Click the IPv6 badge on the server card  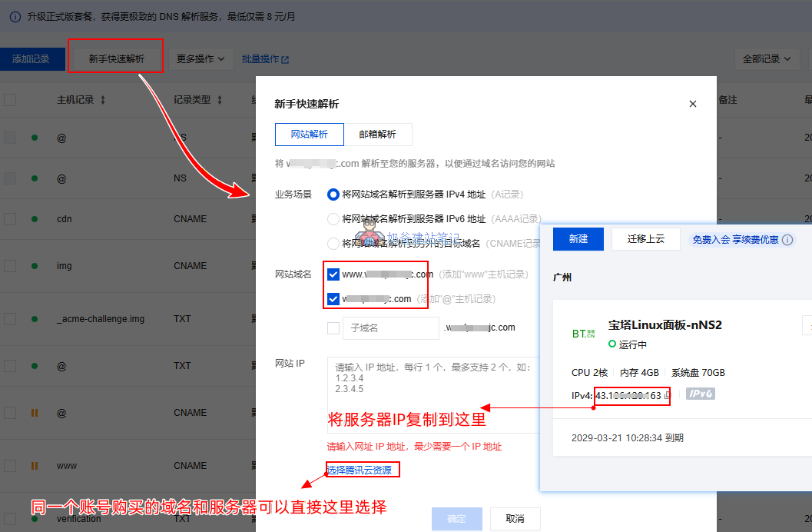pyautogui.click(x=700, y=395)
